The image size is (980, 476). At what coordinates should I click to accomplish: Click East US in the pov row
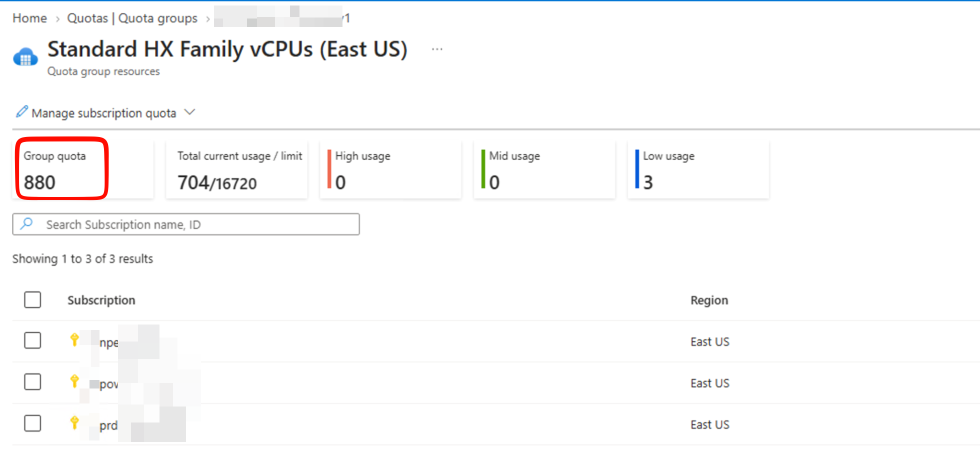pos(710,383)
